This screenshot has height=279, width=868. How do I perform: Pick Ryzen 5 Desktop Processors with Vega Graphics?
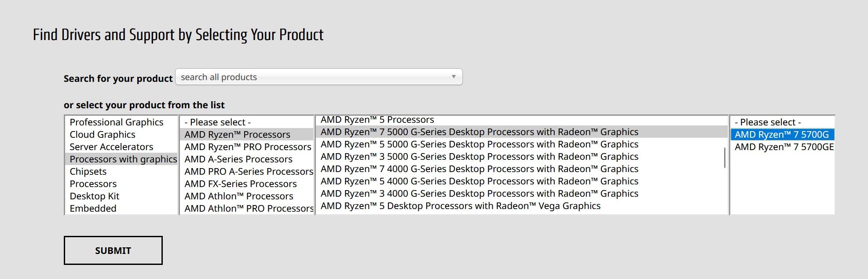(x=461, y=206)
